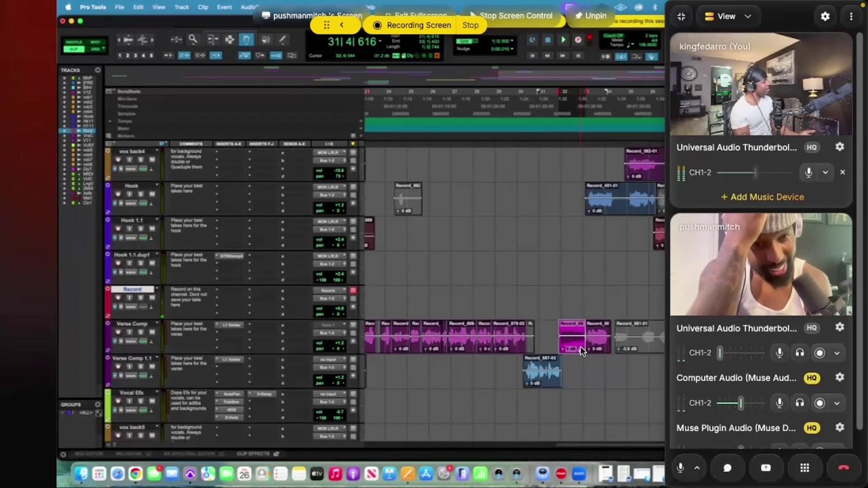Expand kingfedarro's CH1-2 mic options chevron

tap(825, 172)
